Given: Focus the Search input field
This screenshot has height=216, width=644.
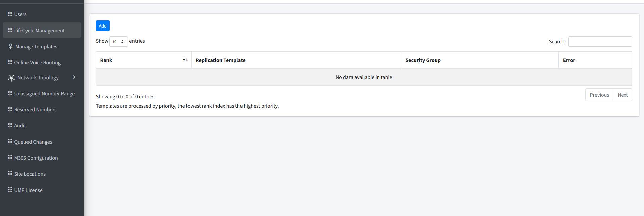Looking at the screenshot, I should click(x=600, y=42).
